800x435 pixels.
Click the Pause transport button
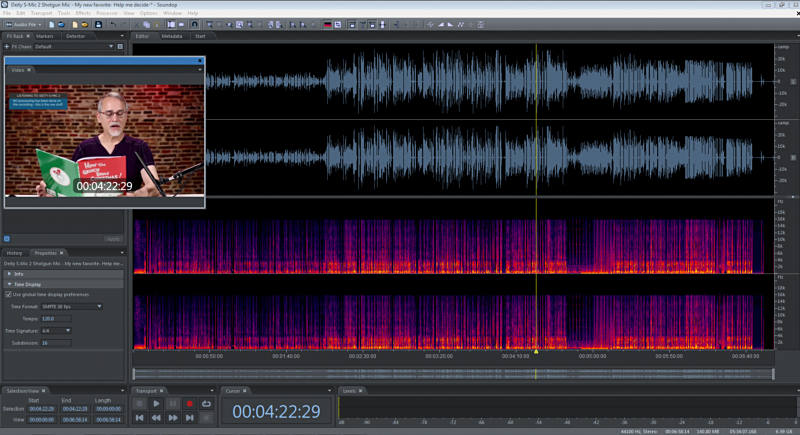(x=173, y=404)
